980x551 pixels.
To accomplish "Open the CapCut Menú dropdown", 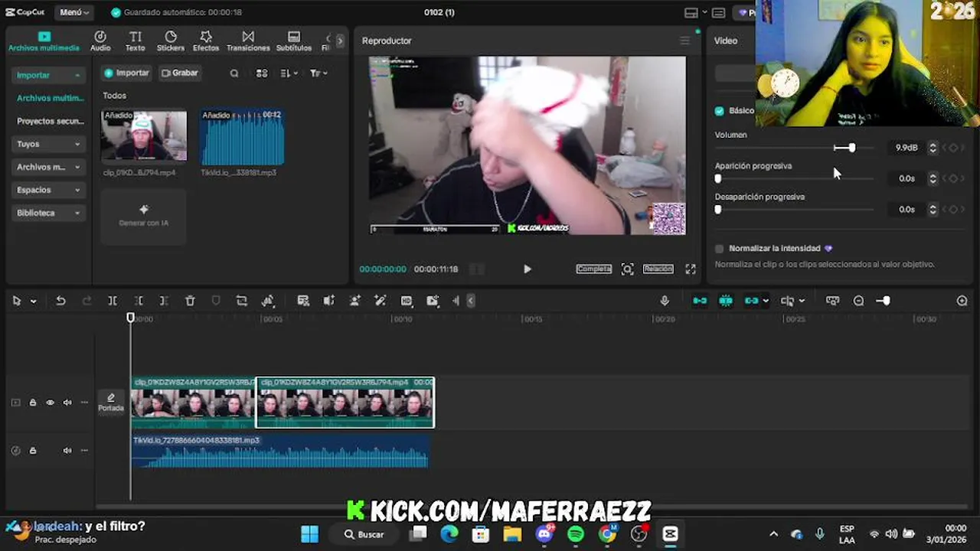I will point(74,12).
